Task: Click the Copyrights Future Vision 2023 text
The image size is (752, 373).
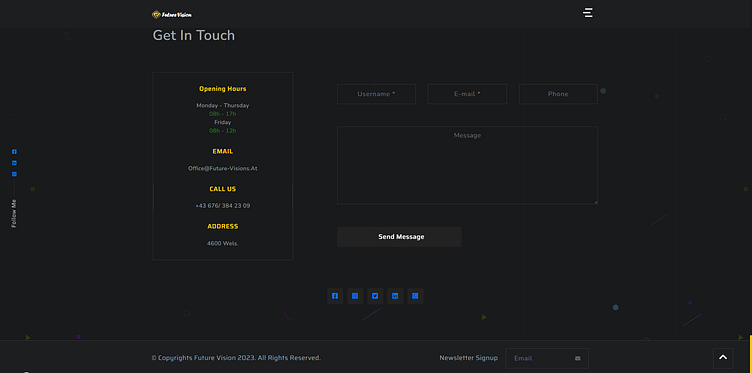Action: pos(236,358)
